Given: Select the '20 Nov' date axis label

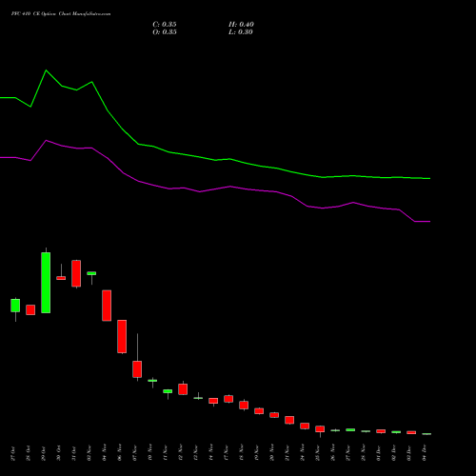Looking at the screenshot, I should click(272, 453).
